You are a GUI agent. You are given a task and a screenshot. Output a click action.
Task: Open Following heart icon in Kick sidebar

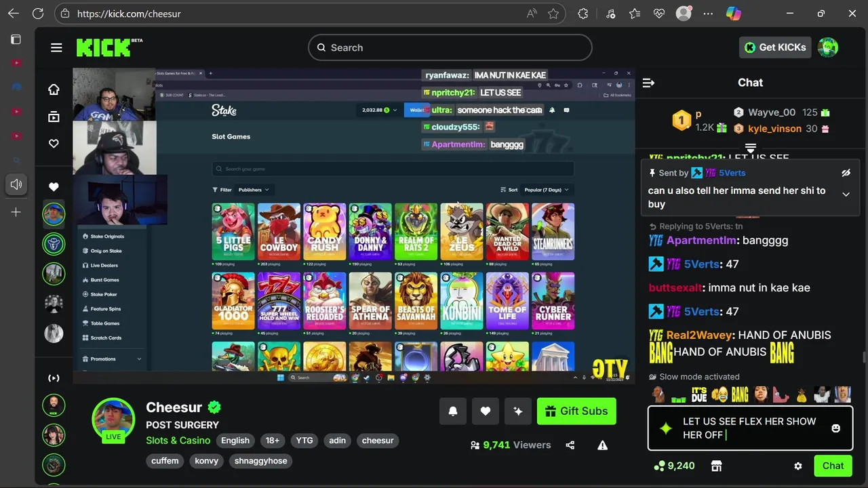54,144
